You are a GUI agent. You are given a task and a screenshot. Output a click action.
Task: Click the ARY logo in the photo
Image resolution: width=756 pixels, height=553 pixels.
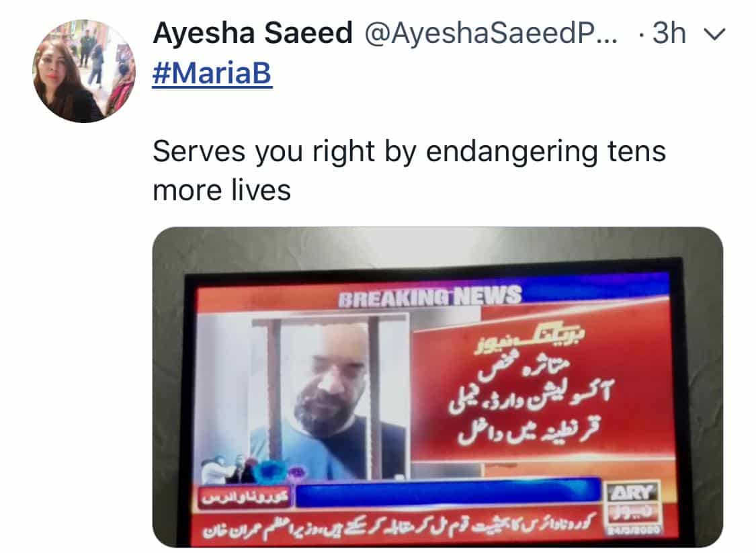632,493
